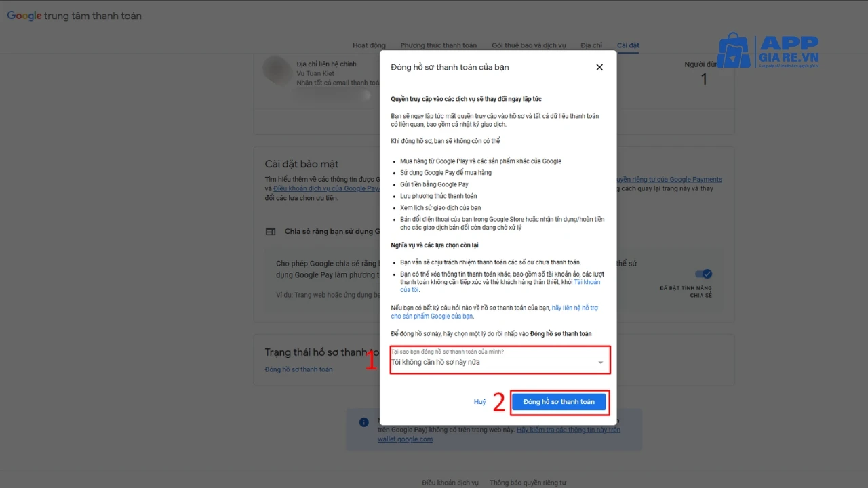Open Điều khoản dịch vụ in the page footer

coord(450,482)
